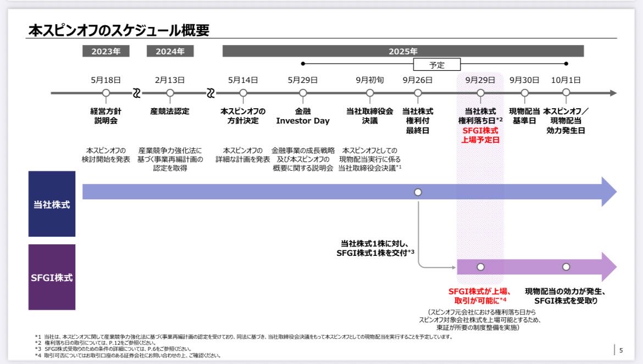The image size is (643, 364).
Task: Select the 当社取締役会決議 label
Action: [369, 116]
